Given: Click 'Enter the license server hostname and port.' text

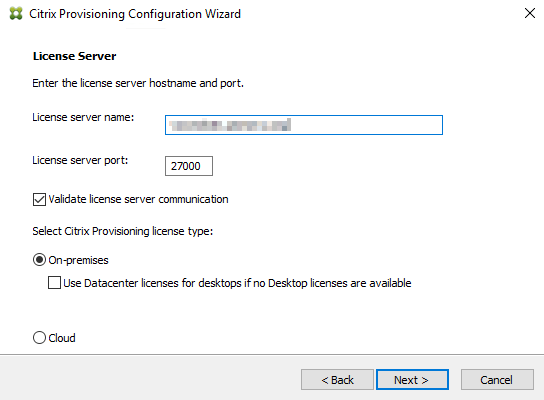Looking at the screenshot, I should pyautogui.click(x=138, y=83).
